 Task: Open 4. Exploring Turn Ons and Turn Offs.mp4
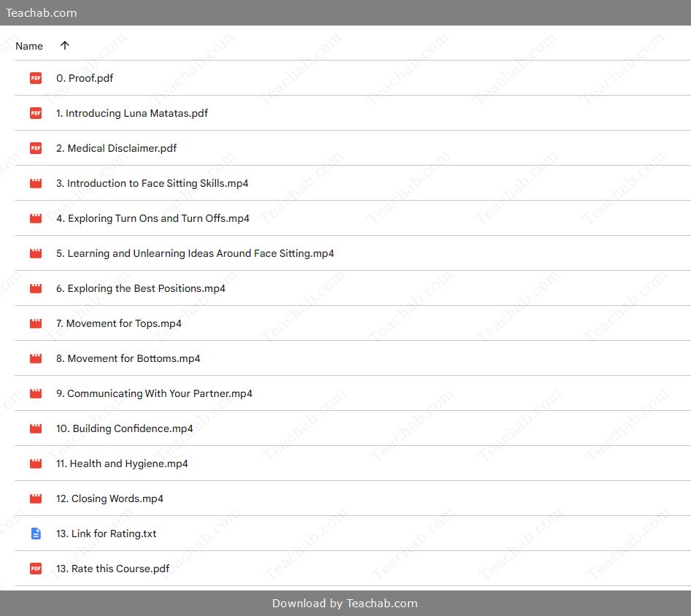[153, 218]
